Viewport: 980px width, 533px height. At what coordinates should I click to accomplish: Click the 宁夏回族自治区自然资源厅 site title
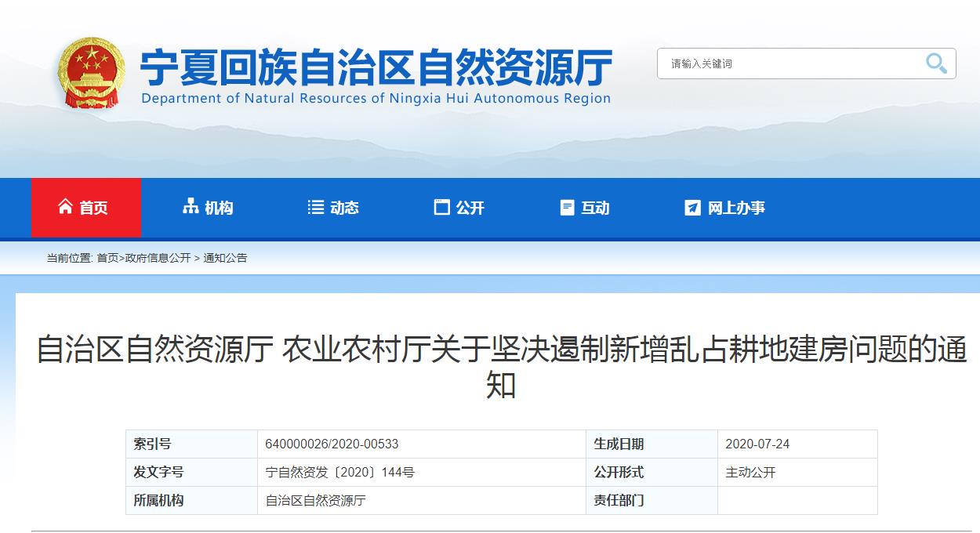pyautogui.click(x=376, y=68)
